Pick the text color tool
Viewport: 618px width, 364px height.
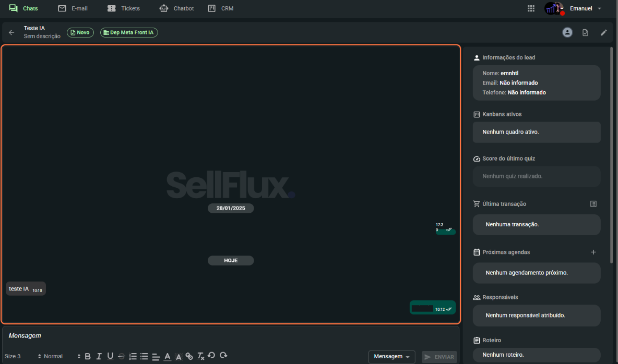[x=168, y=357]
